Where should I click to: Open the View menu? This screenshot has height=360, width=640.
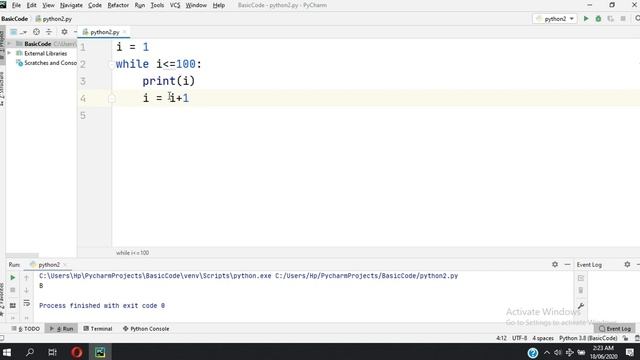coord(48,5)
